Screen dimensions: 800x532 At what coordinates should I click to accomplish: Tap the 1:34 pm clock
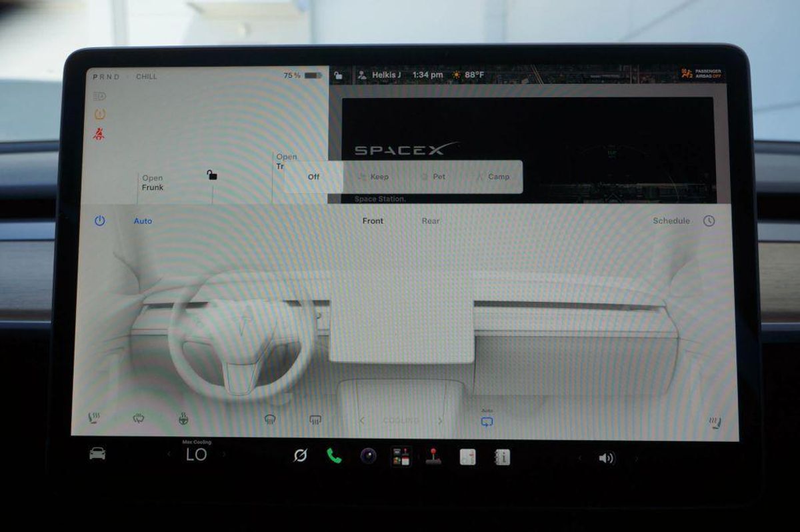[427, 75]
